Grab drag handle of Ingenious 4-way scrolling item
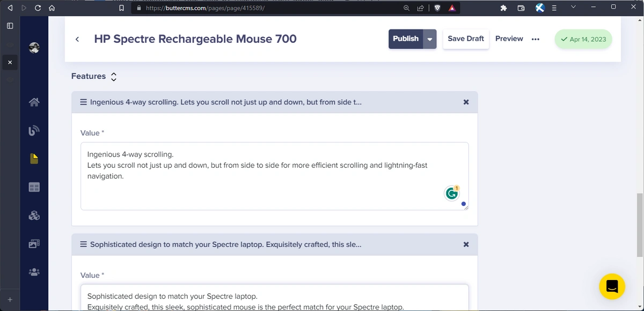644x311 pixels. pos(84,102)
